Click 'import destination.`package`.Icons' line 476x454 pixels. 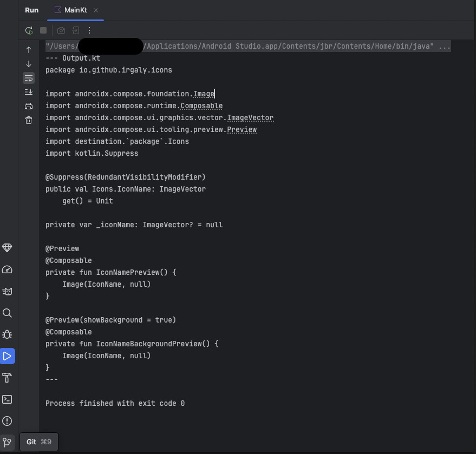tap(117, 142)
